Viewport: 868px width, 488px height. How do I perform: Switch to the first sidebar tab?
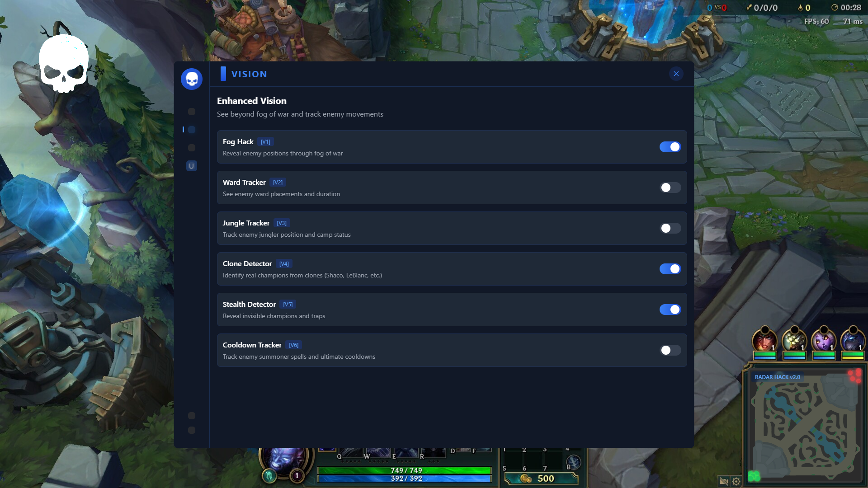click(x=192, y=112)
